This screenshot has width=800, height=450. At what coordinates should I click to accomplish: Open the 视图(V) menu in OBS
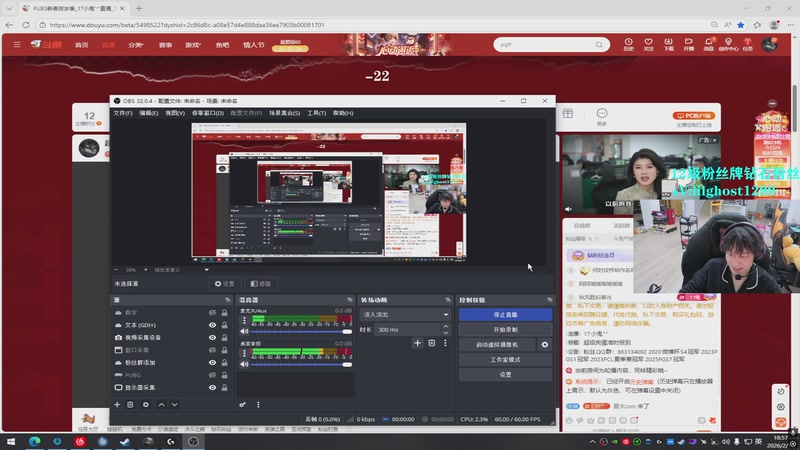tap(175, 113)
